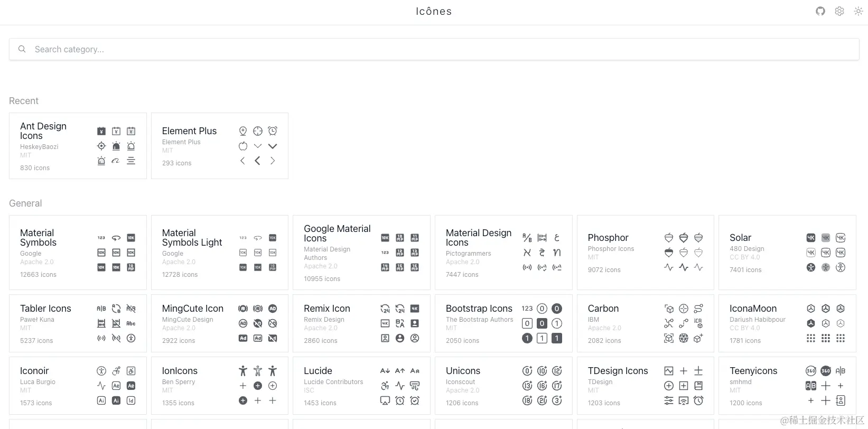Open the IonIcons collection
The width and height of the screenshot is (868, 429).
(220, 386)
